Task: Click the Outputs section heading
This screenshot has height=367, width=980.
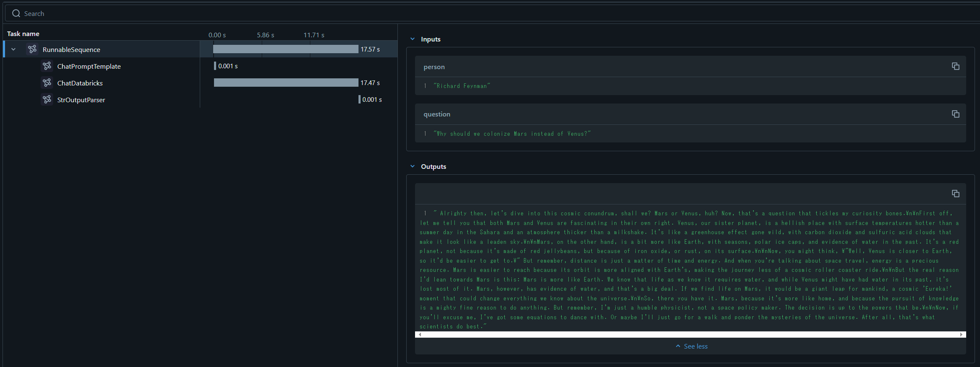Action: pos(433,166)
